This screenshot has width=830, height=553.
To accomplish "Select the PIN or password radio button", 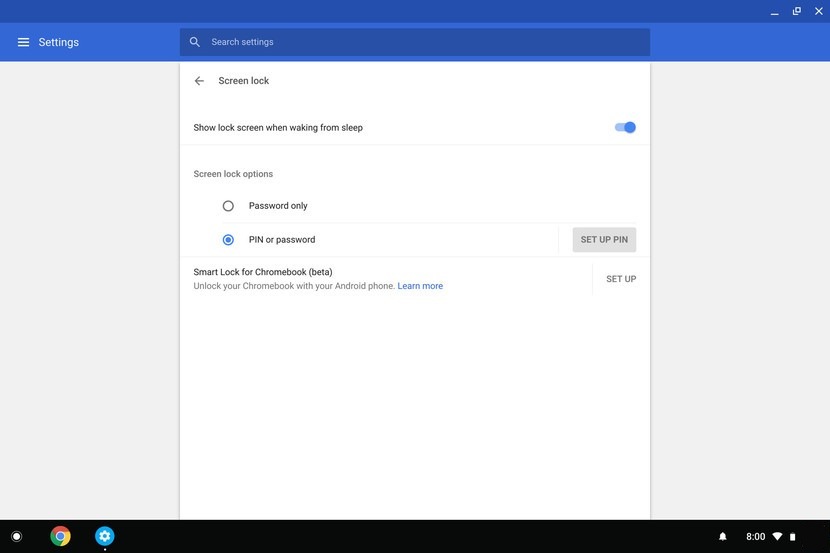I will tap(228, 240).
